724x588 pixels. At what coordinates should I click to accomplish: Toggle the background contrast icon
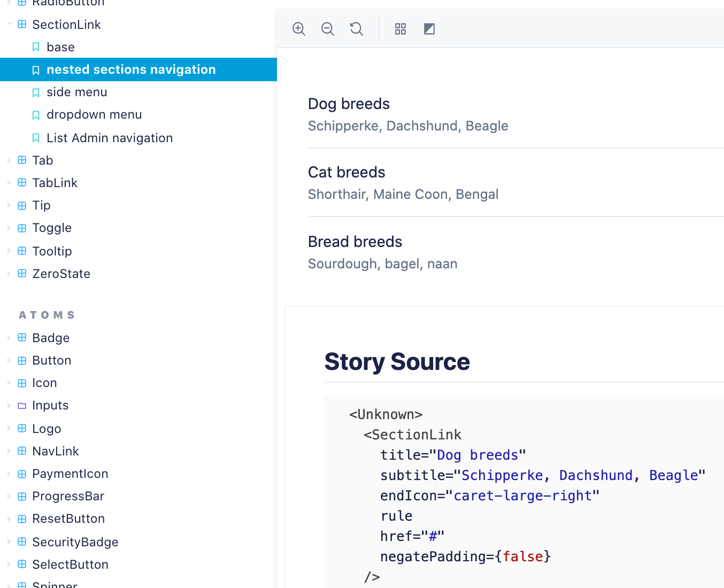[429, 29]
